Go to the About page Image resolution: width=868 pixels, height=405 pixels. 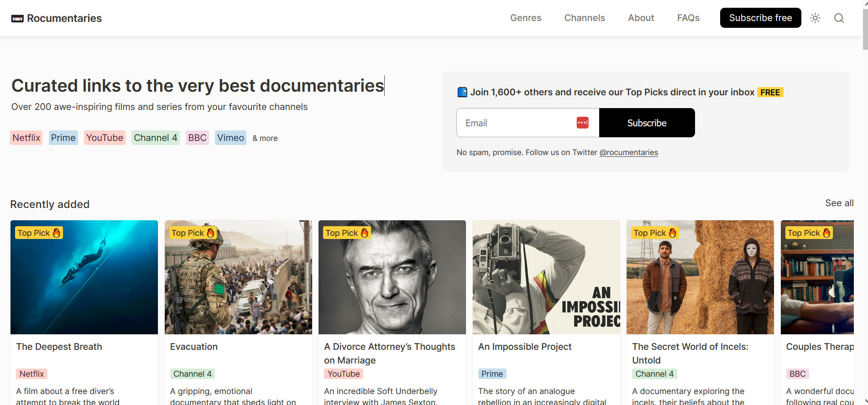(x=641, y=18)
